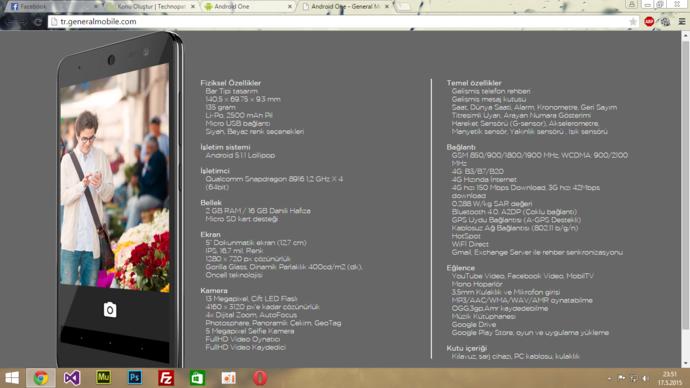Screen dimensions: 690x388
Task: Click the Chrome icon in the taskbar
Action: 40,378
